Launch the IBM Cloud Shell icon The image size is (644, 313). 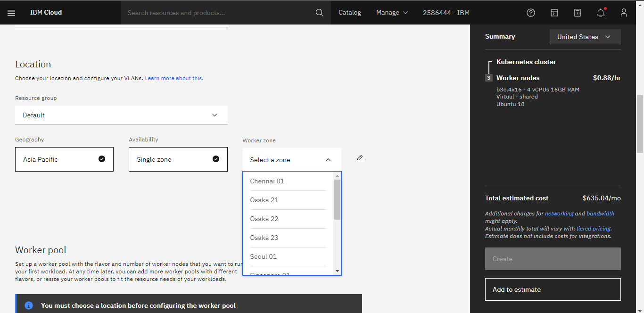coord(554,13)
